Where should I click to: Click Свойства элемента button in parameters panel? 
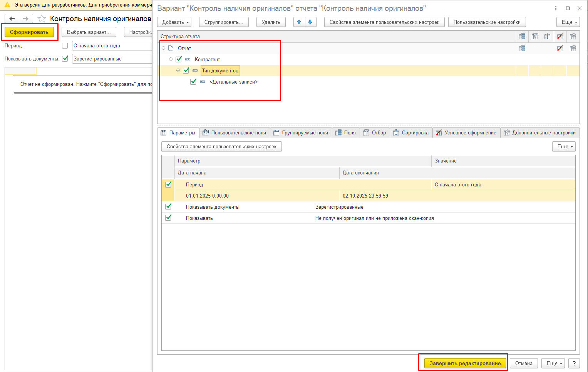(x=221, y=146)
